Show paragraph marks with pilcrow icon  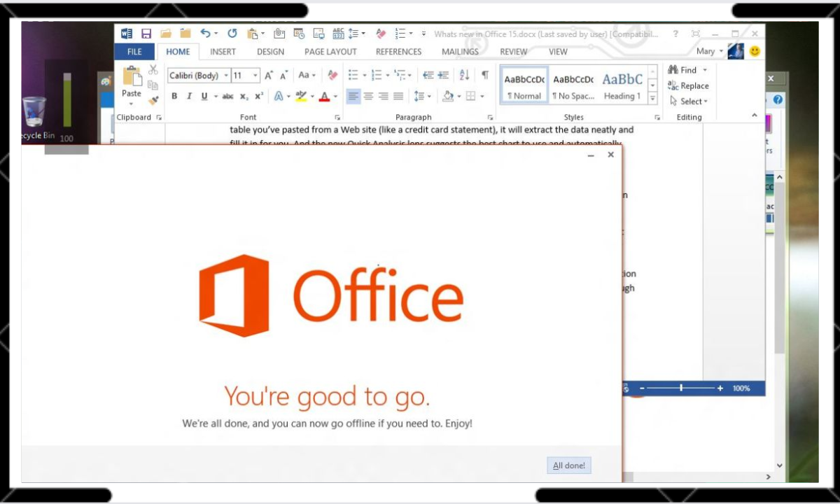[484, 75]
